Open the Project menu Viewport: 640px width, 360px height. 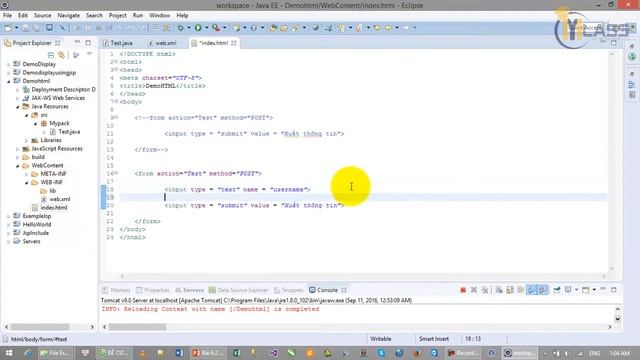pos(118,15)
